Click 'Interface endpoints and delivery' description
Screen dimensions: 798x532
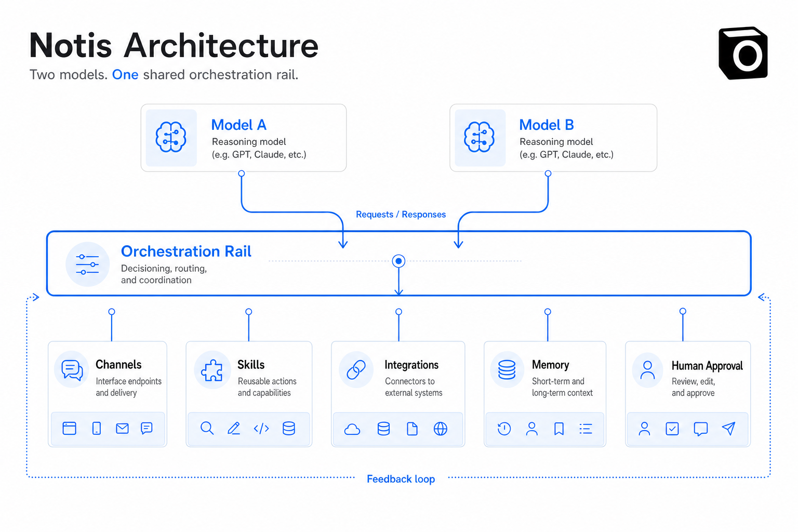[x=128, y=387]
